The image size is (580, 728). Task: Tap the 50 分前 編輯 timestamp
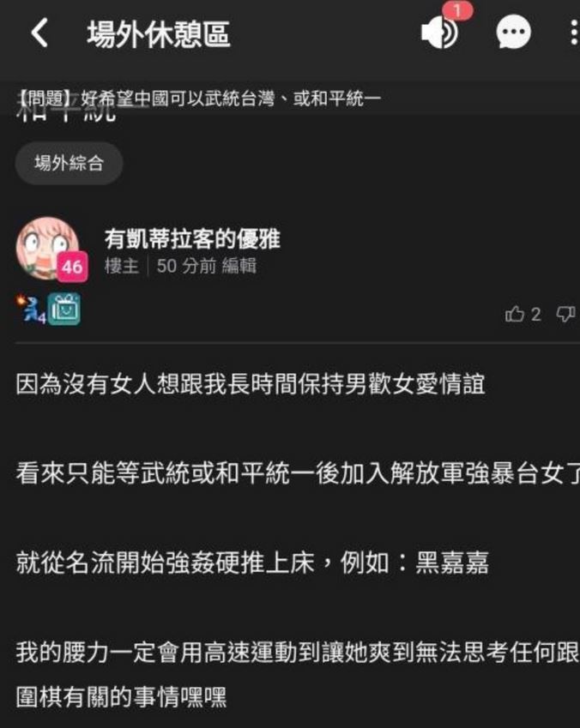point(206,266)
